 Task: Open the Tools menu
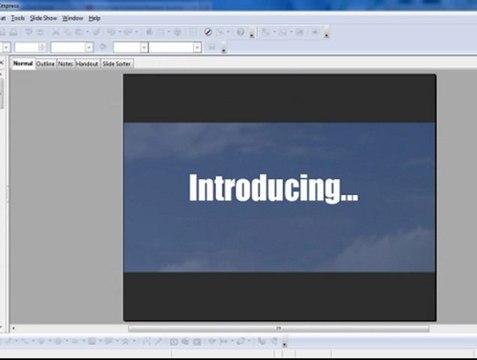[18, 18]
